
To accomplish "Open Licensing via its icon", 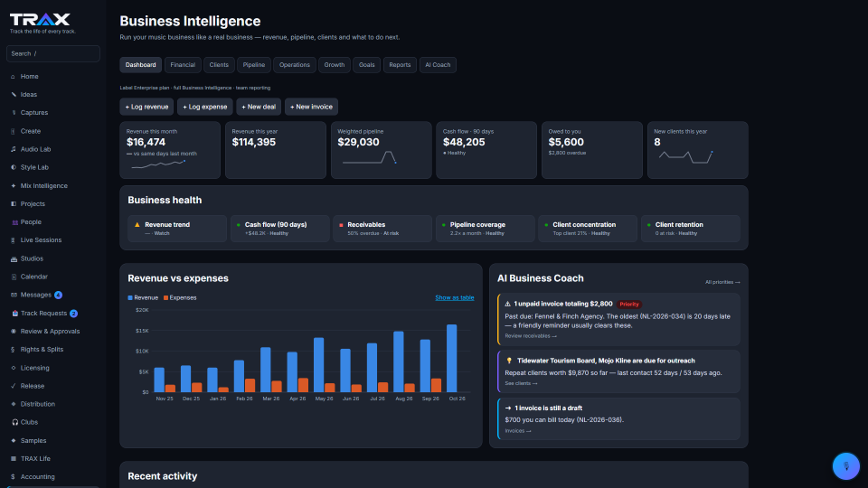I will pos(14,368).
